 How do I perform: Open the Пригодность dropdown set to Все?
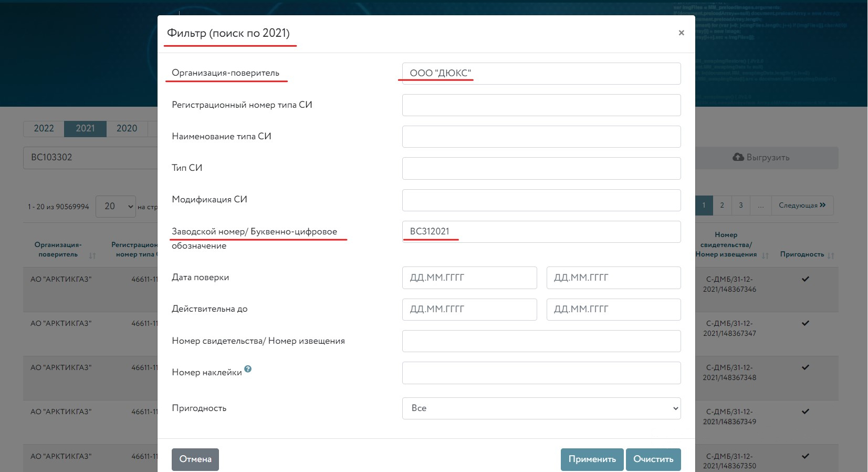(x=541, y=408)
